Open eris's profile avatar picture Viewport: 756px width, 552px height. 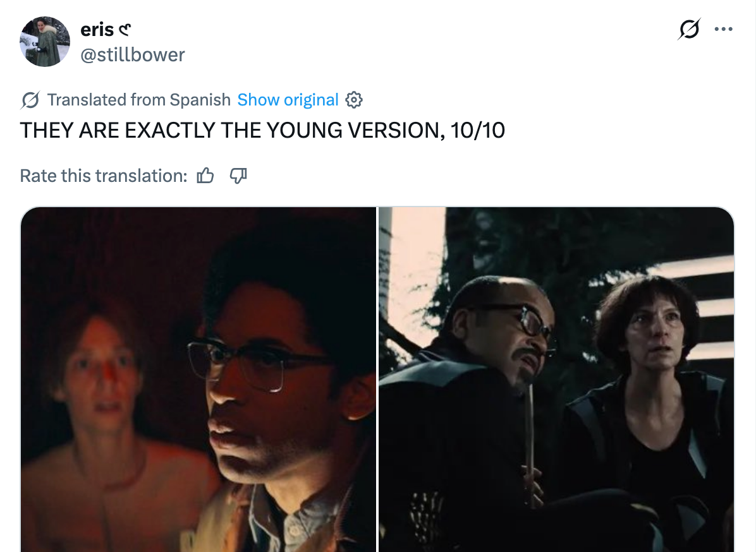pyautogui.click(x=45, y=42)
